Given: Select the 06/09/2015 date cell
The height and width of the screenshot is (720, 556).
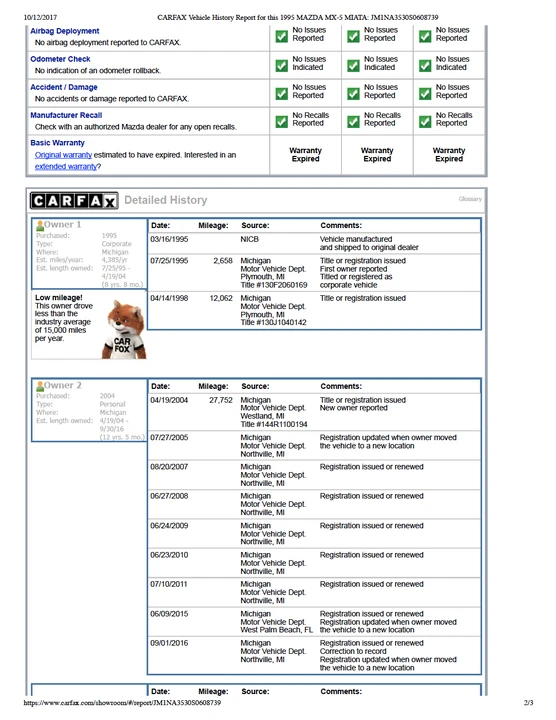Looking at the screenshot, I should coord(169,613).
